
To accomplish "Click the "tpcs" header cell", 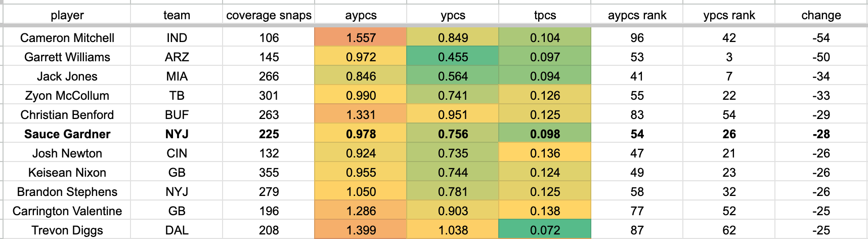I will coord(545,15).
